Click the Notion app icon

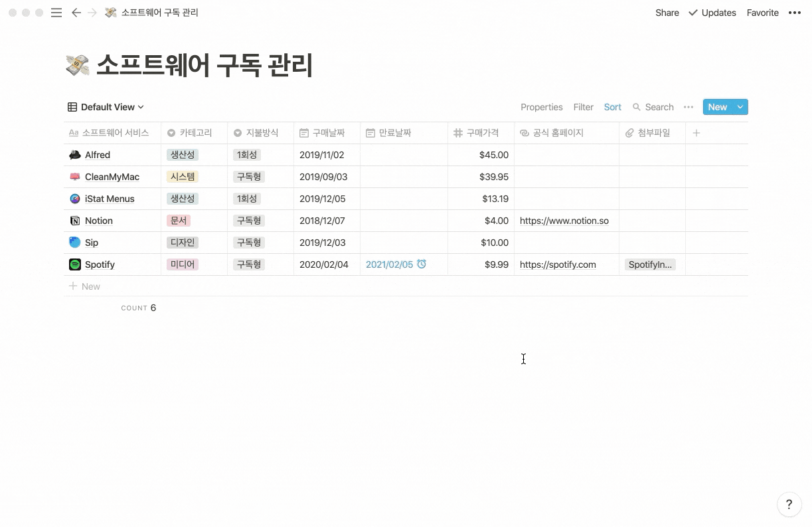75,221
